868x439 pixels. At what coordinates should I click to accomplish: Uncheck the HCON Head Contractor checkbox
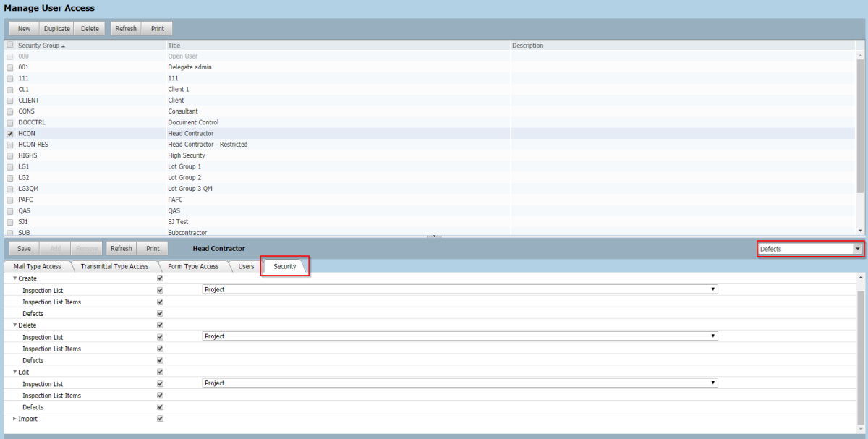10,134
